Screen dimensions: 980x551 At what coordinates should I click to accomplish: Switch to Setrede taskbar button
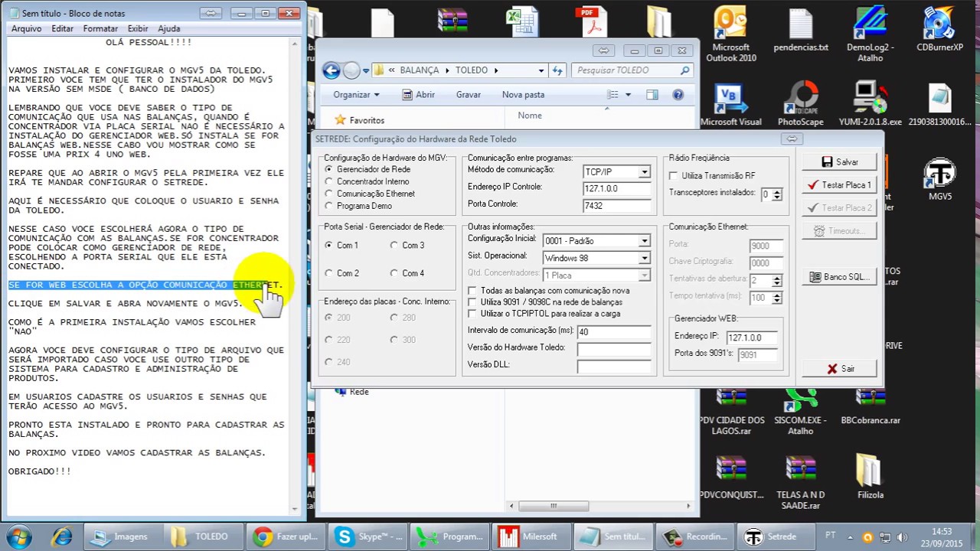(775, 536)
